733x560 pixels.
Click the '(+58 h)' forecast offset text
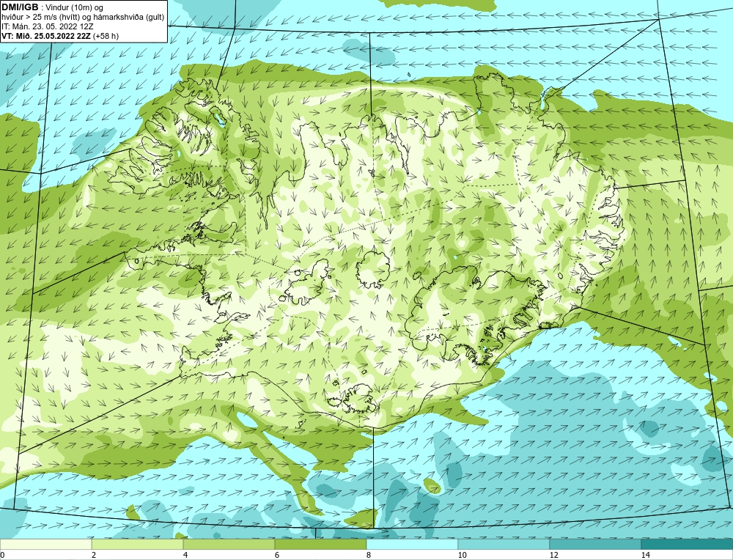point(106,36)
